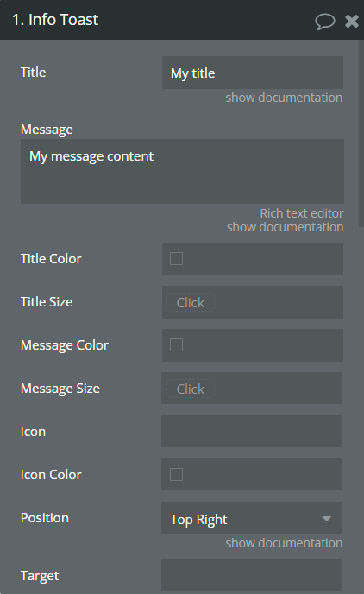Open the Position dropdown showing Top Right
Image resolution: width=364 pixels, height=594 pixels.
(x=252, y=518)
